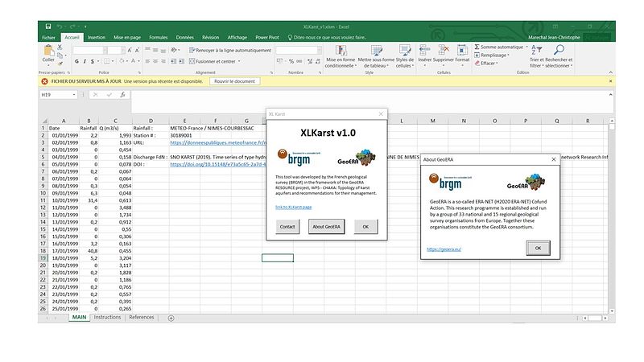Click Rouvrir le document button
The image size is (644, 362).
tap(234, 81)
